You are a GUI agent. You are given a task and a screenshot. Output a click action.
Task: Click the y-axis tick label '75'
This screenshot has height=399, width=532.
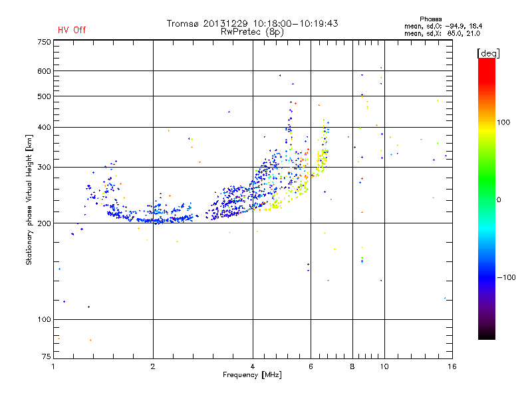click(47, 356)
